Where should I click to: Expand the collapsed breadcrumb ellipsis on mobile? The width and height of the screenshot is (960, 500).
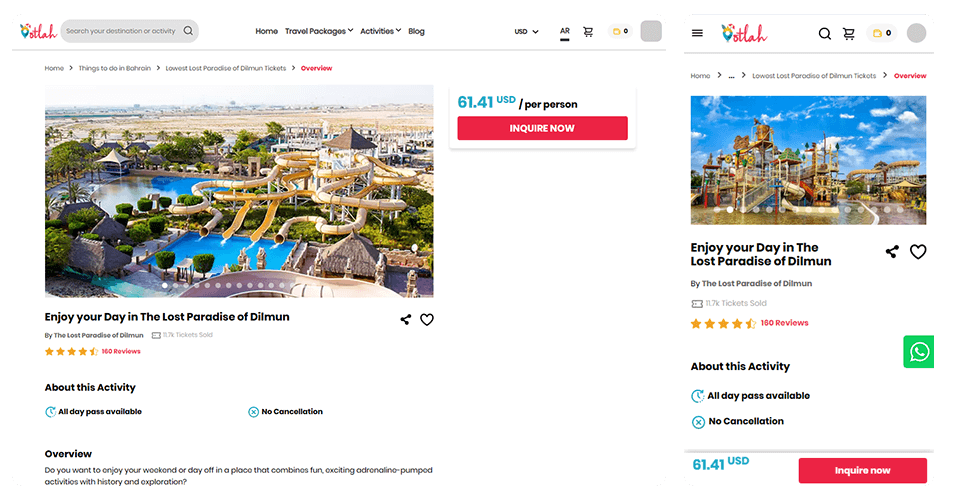[x=731, y=76]
